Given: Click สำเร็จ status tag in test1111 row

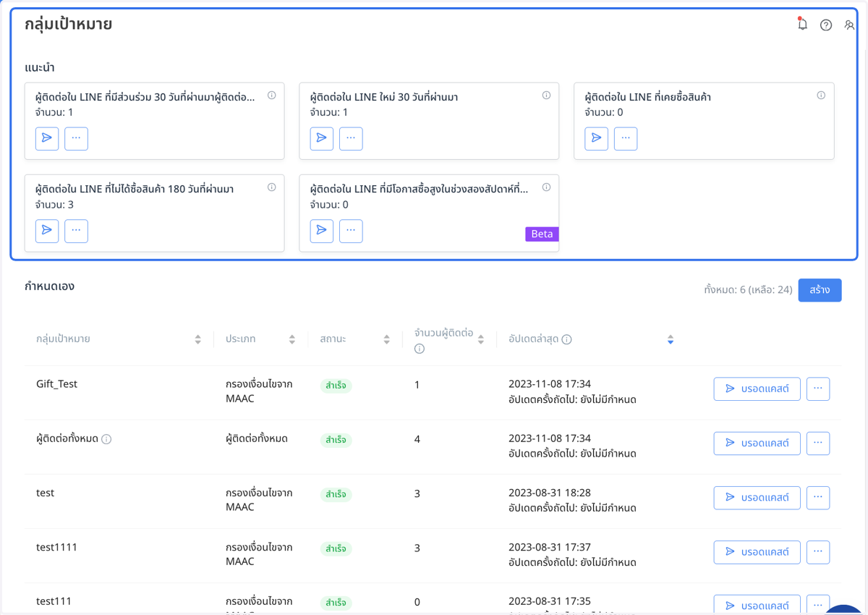Looking at the screenshot, I should pyautogui.click(x=336, y=548).
